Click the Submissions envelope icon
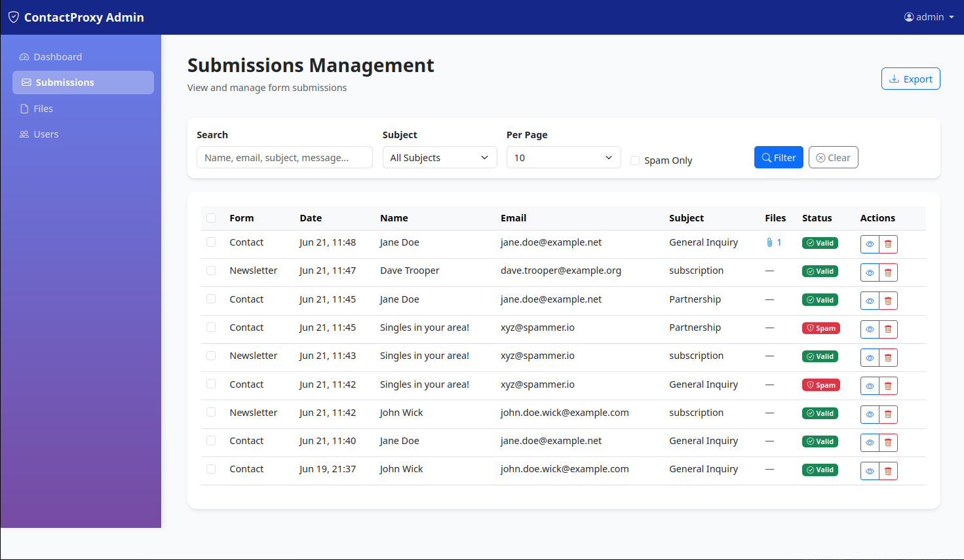The image size is (964, 560). pos(26,82)
